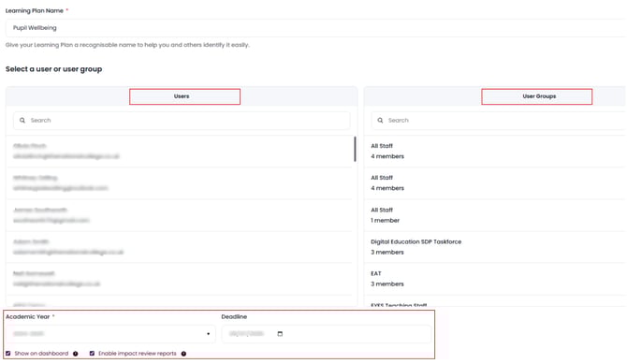Toggle Enable impact review reports checkbox
The height and width of the screenshot is (364, 627).
coord(92,353)
